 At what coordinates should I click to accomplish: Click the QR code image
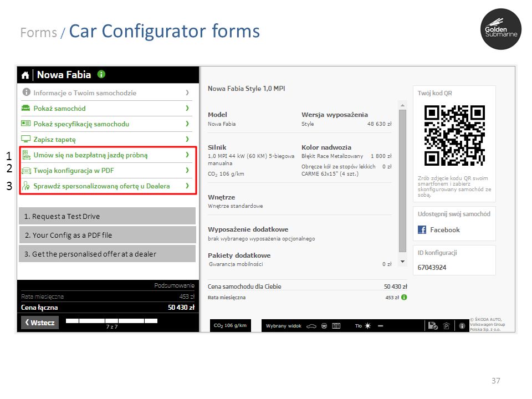454,135
